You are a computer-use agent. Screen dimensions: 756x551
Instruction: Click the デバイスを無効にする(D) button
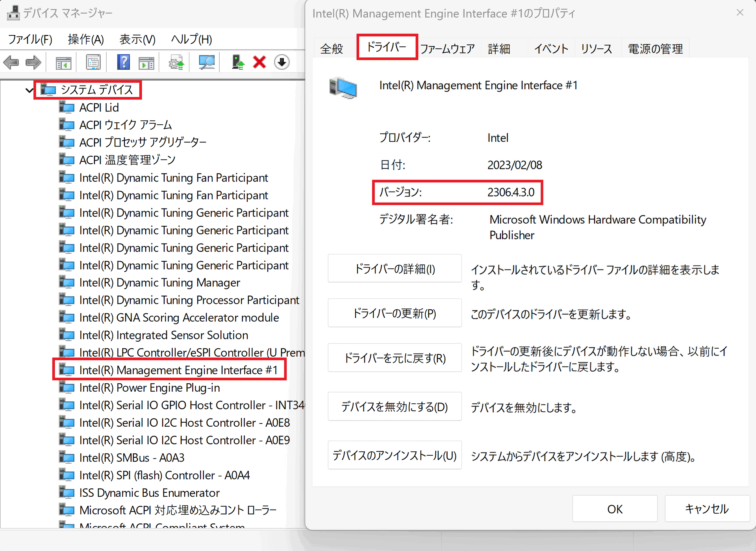pyautogui.click(x=395, y=406)
